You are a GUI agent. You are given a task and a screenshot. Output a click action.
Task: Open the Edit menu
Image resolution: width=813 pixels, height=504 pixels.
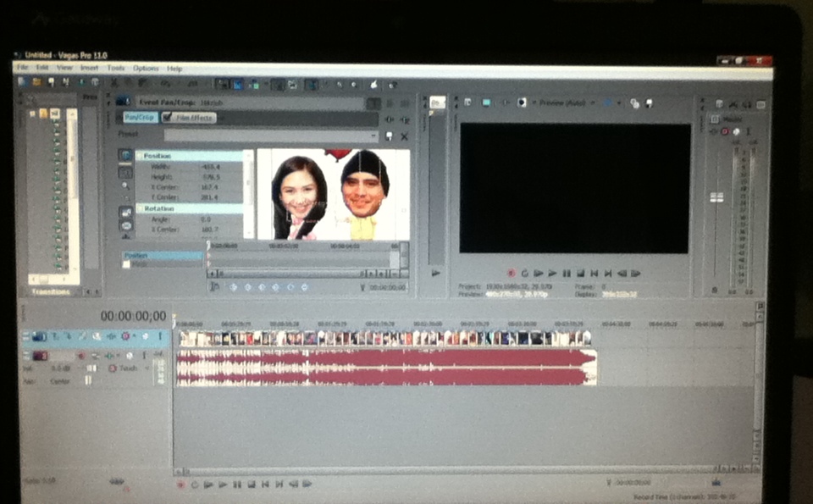pyautogui.click(x=42, y=68)
